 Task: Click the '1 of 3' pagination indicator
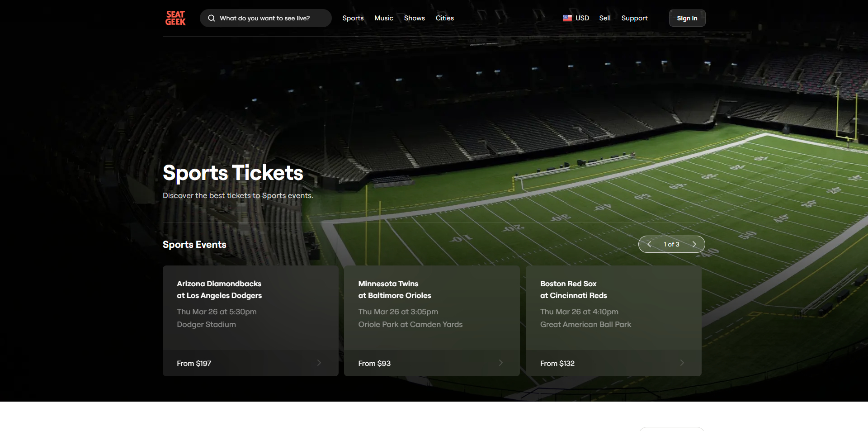click(x=671, y=244)
